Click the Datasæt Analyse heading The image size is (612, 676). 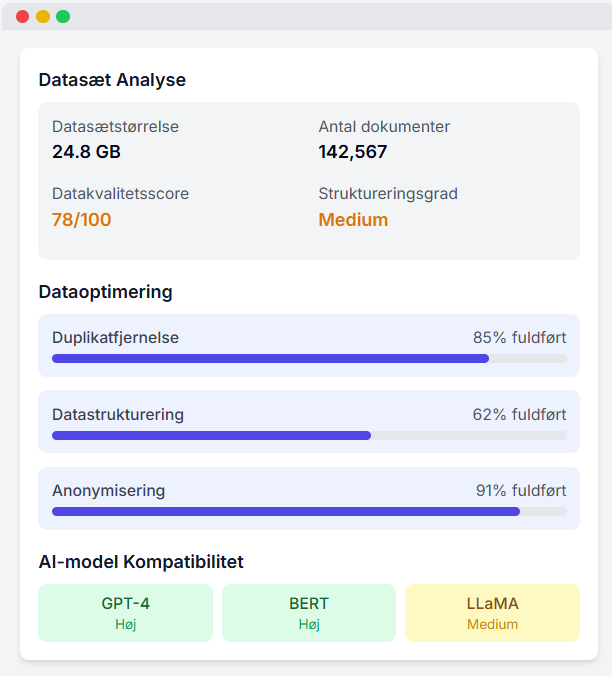112,80
